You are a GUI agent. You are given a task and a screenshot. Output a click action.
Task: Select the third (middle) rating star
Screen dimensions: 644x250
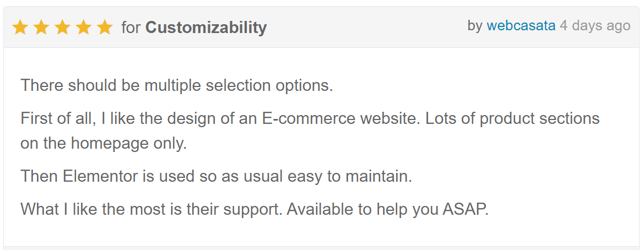(x=62, y=28)
